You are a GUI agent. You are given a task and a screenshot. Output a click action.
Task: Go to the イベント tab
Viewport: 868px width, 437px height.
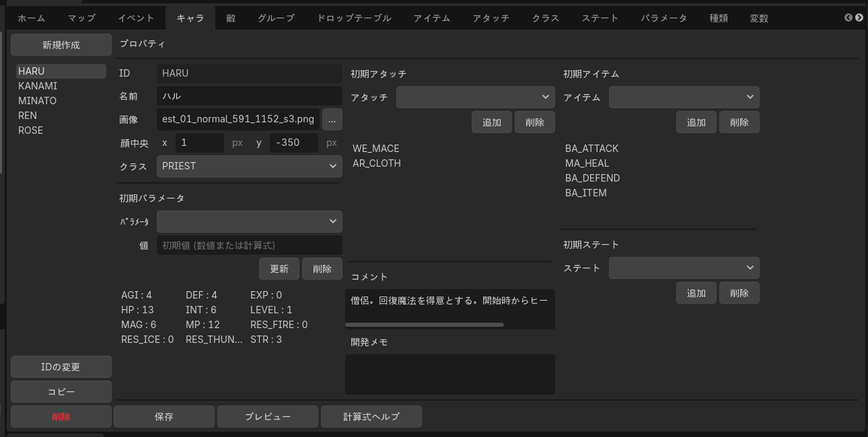coord(136,18)
